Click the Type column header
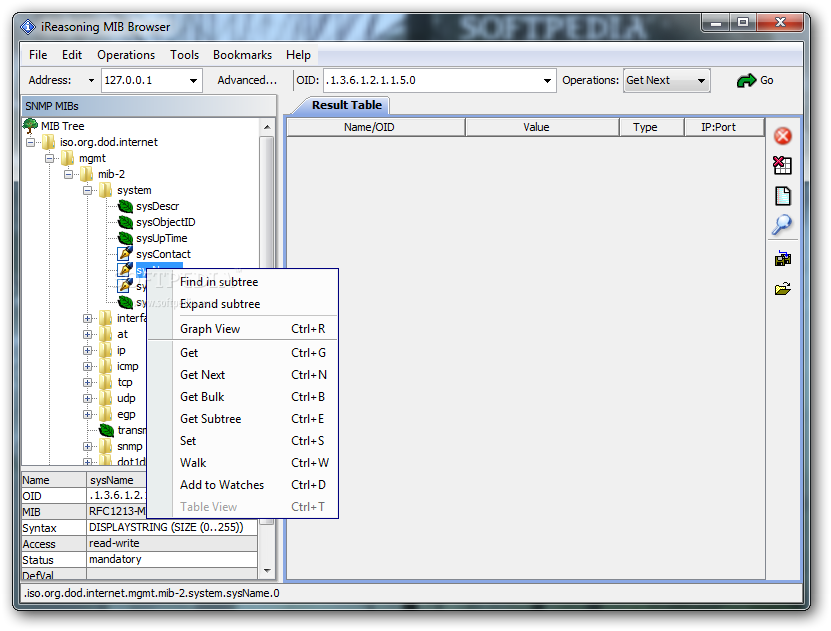This screenshot has height=631, width=831. pos(652,127)
